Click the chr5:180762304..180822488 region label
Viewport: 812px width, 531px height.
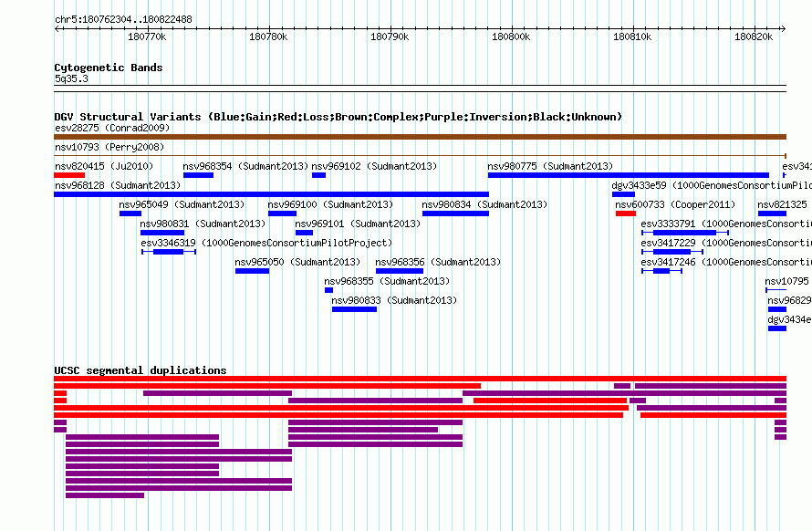[123, 19]
